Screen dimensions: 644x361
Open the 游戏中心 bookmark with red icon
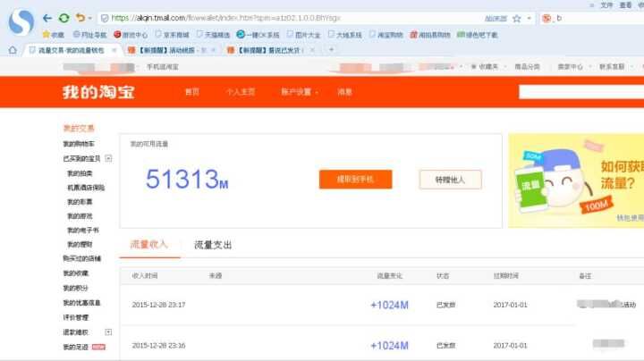point(131,35)
